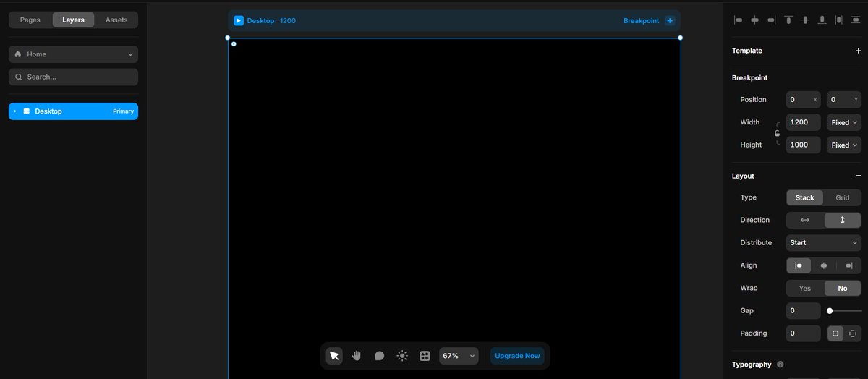Open the shapes grid icon in bottom toolbar

click(425, 356)
